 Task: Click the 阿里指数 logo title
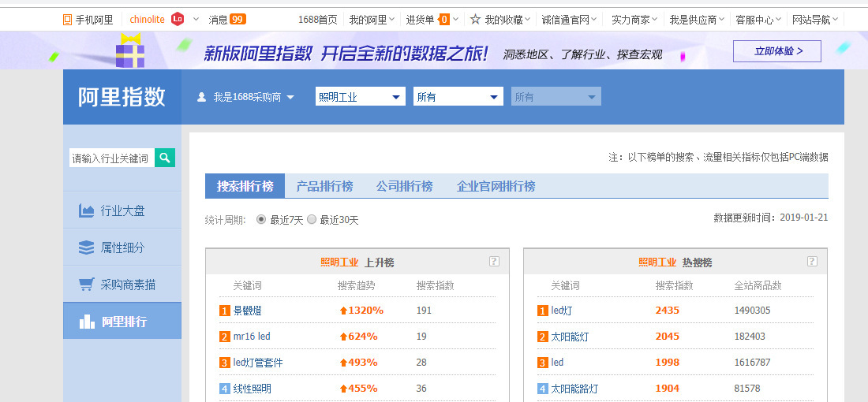point(122,97)
